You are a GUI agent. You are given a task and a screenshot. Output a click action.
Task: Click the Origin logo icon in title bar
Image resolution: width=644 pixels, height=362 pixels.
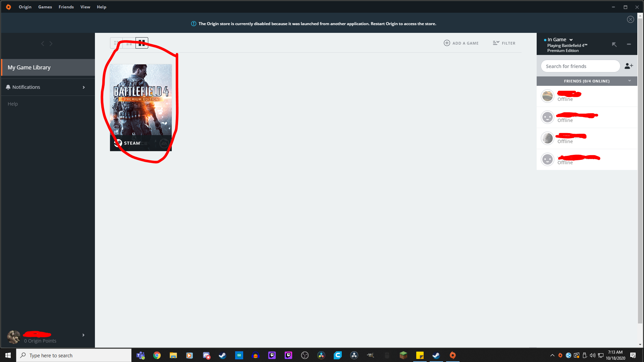click(8, 7)
